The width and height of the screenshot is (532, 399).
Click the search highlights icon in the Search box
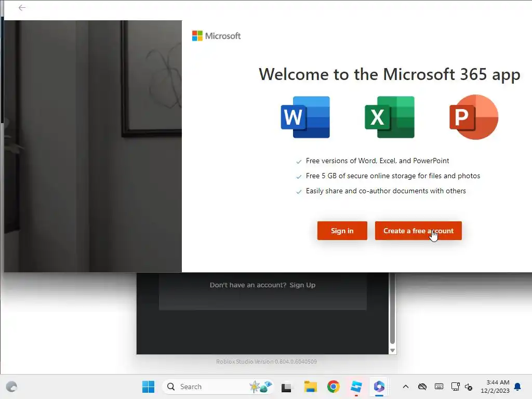click(x=261, y=387)
